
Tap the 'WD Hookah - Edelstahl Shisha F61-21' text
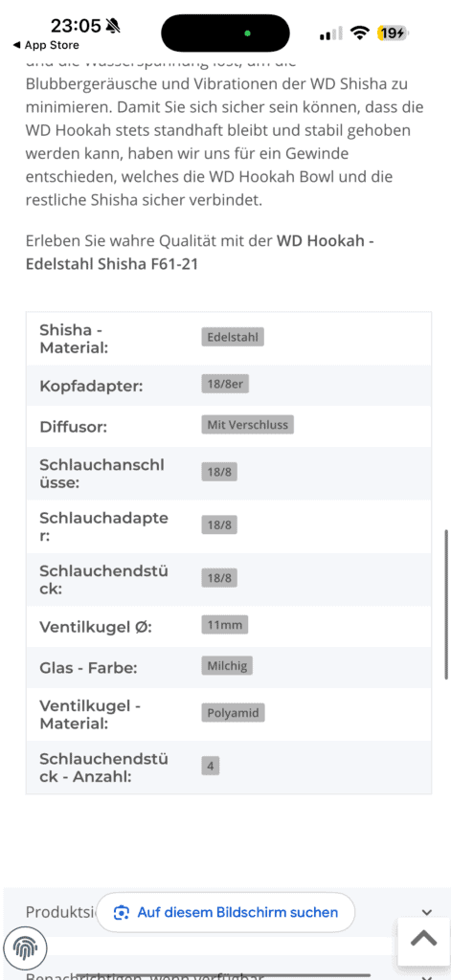(200, 252)
